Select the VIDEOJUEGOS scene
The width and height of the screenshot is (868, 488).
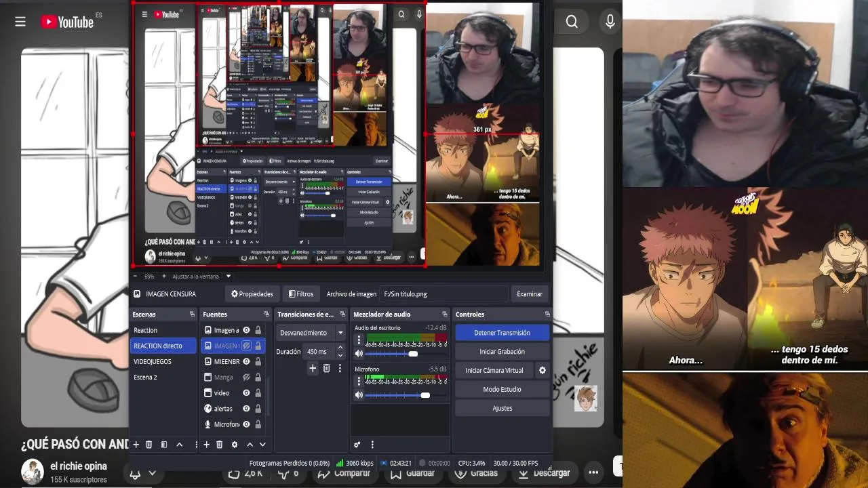coord(163,361)
